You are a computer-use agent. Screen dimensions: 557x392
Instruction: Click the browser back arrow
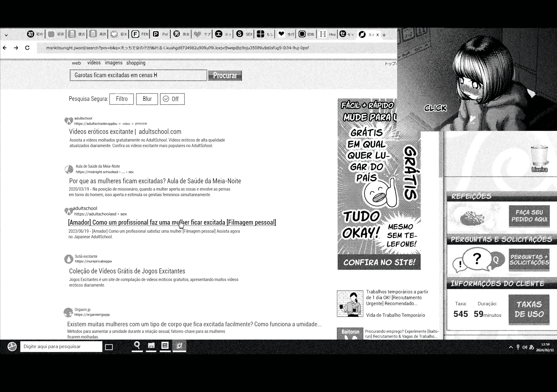click(5, 48)
